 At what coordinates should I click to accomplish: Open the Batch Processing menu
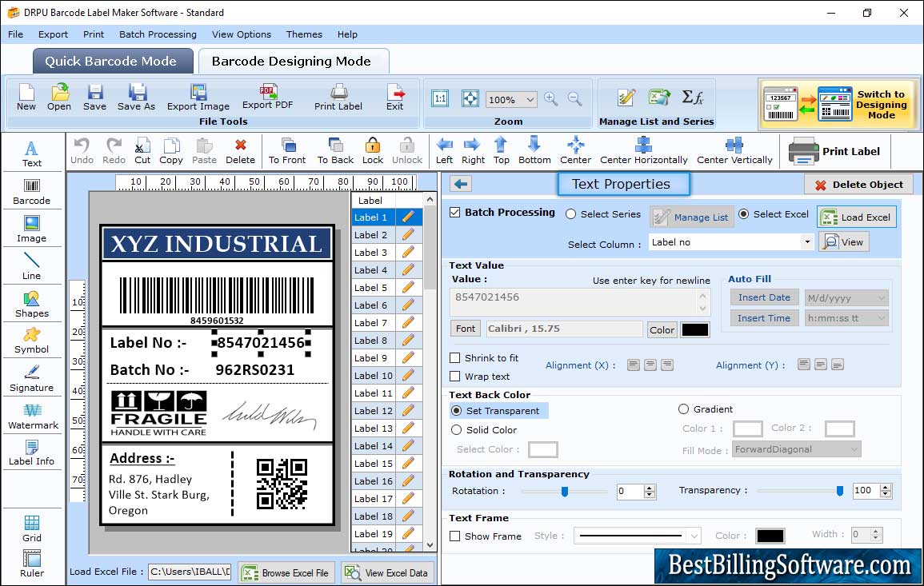[158, 34]
